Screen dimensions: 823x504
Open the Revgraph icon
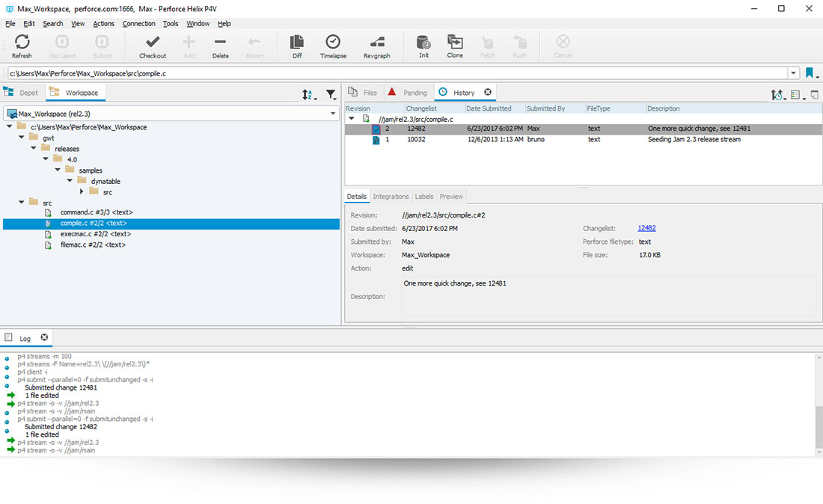point(376,46)
